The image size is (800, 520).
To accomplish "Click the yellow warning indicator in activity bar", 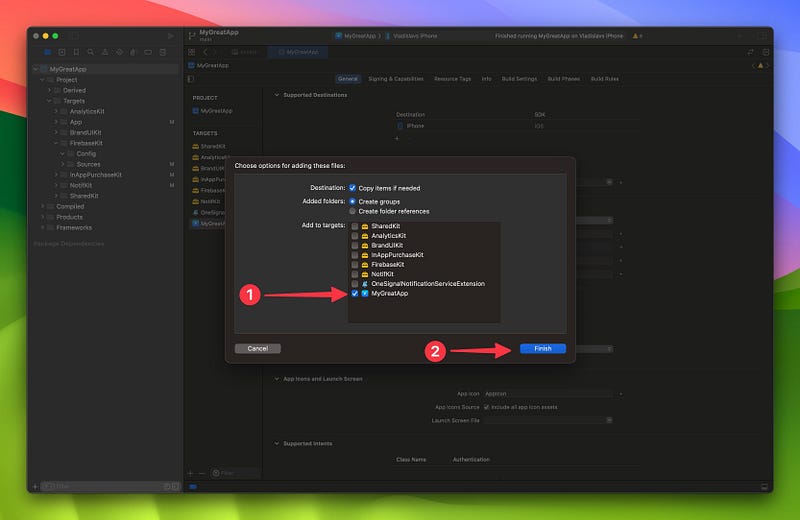I will tap(637, 36).
